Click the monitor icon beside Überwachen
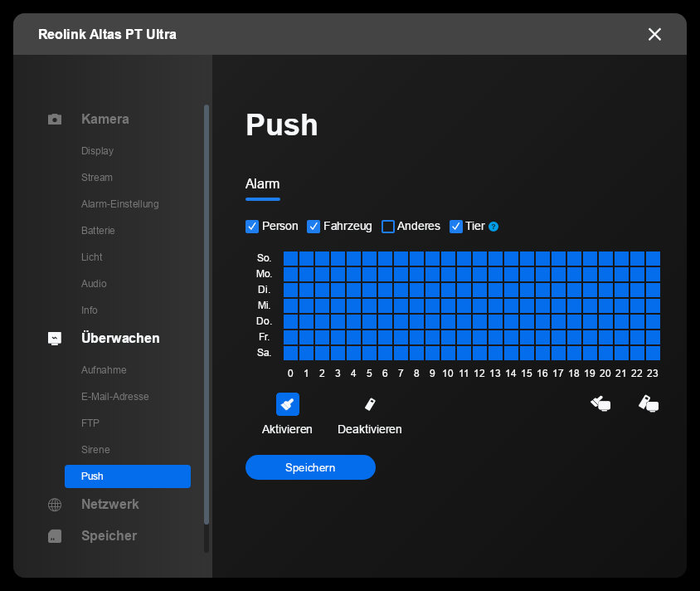This screenshot has width=700, height=591. click(55, 338)
